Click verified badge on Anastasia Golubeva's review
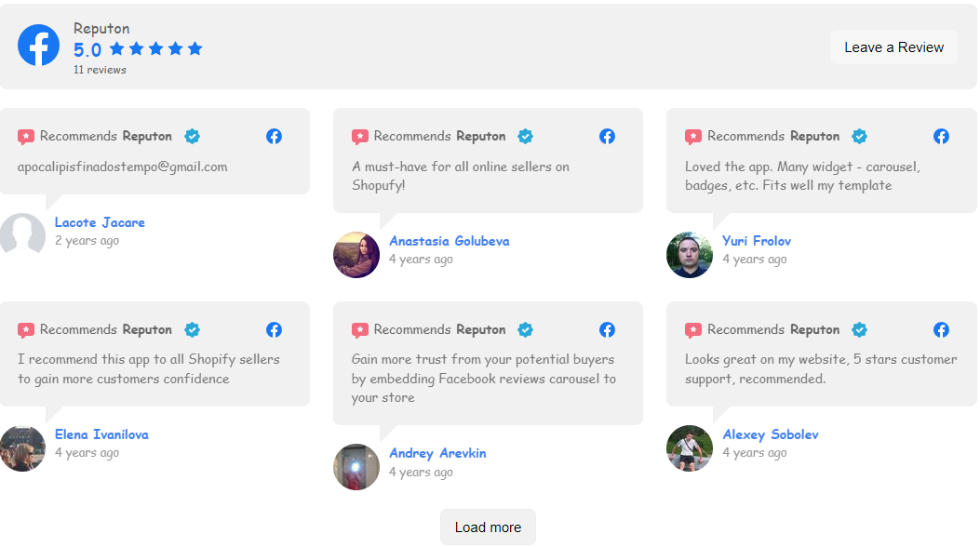980x547 pixels. (x=525, y=136)
